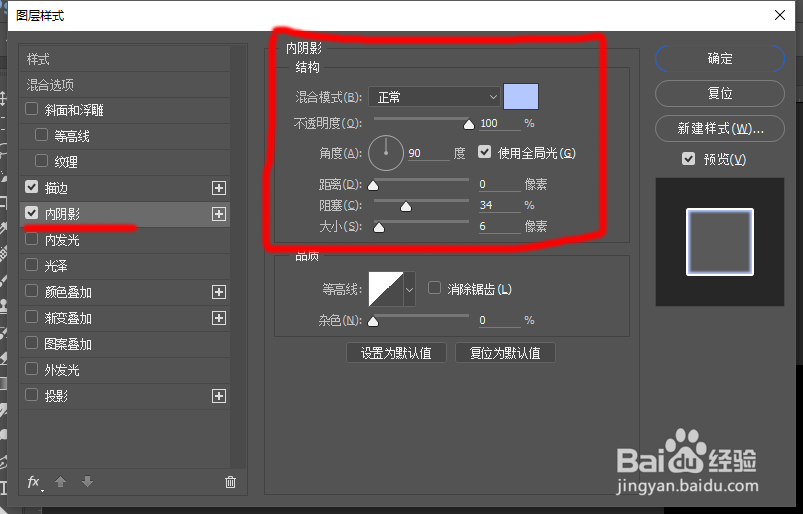Click the 复位 button
803x514 pixels.
tap(720, 93)
